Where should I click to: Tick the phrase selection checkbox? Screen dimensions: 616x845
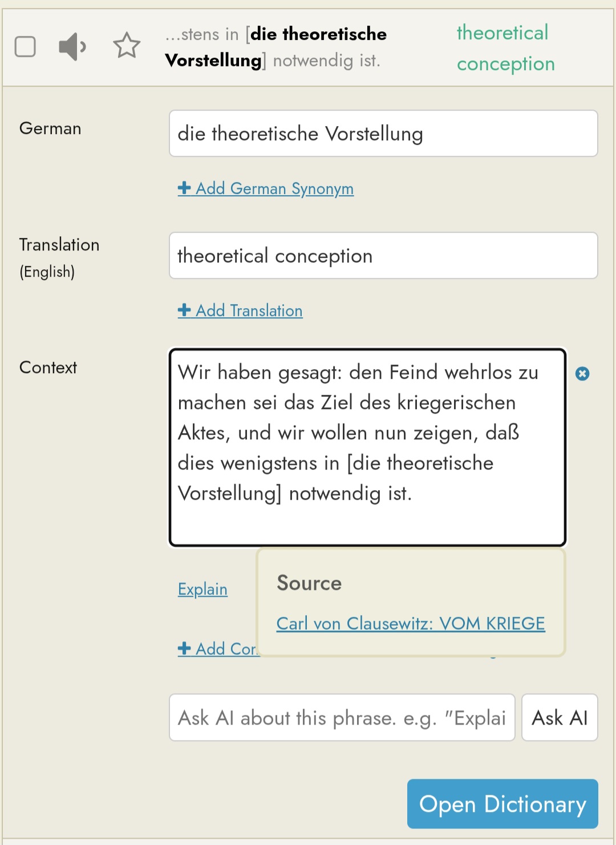point(25,46)
